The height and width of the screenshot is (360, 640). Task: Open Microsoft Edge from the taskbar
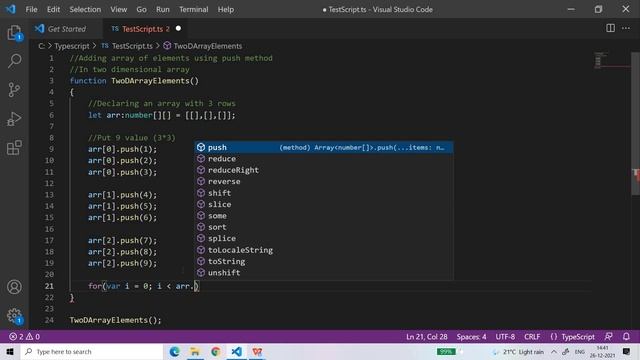(175, 351)
